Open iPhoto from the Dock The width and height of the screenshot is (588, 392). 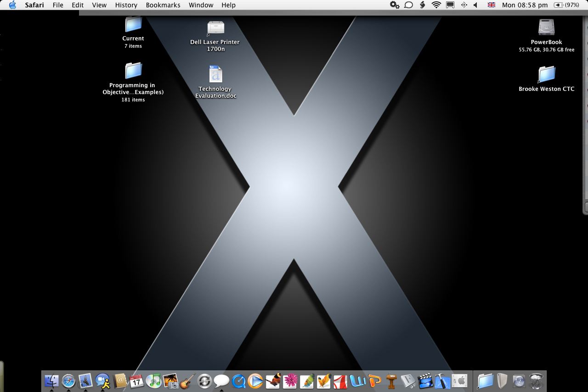[170, 381]
